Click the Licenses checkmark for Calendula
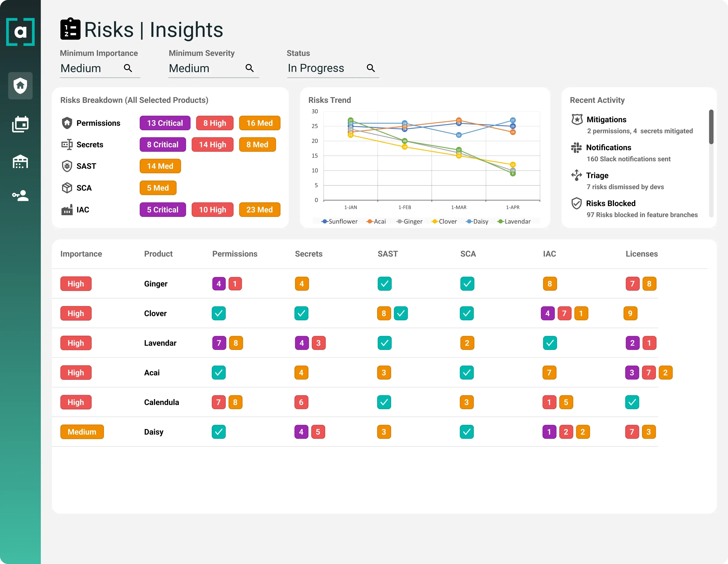The height and width of the screenshot is (564, 728). [632, 402]
